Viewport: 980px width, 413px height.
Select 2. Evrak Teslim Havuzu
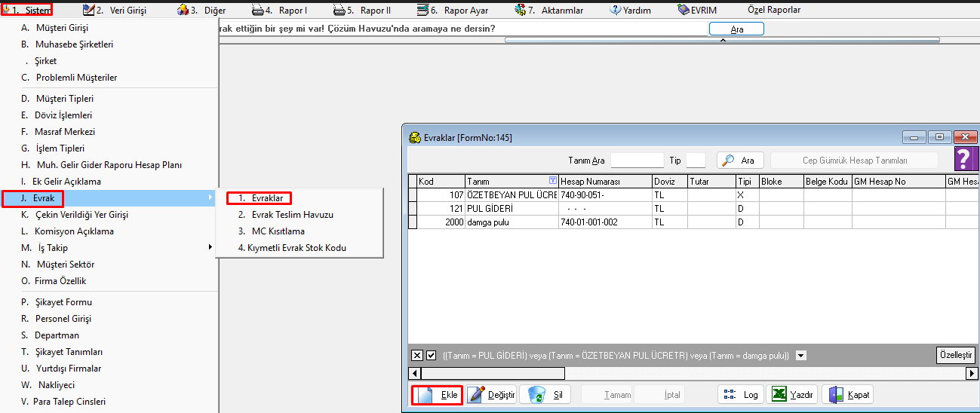pos(300,215)
